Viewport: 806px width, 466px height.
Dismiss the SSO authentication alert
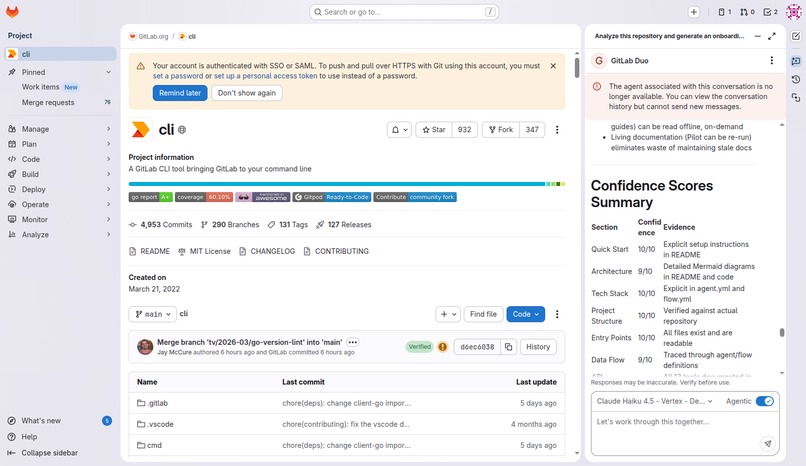(553, 66)
